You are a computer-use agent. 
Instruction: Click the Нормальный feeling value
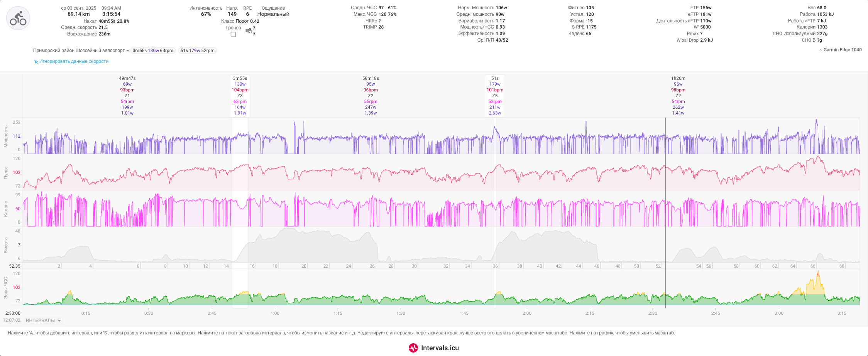[x=273, y=14]
